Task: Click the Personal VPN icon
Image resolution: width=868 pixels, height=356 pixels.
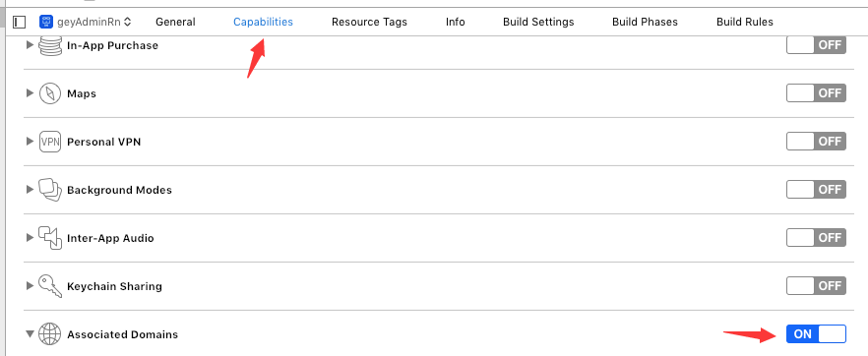Action: click(x=50, y=142)
